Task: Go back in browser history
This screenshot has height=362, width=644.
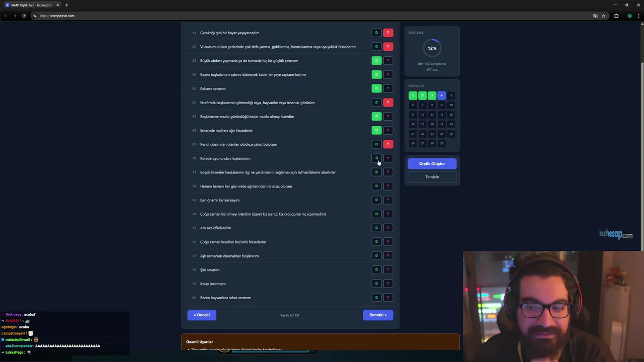Action: (6, 16)
